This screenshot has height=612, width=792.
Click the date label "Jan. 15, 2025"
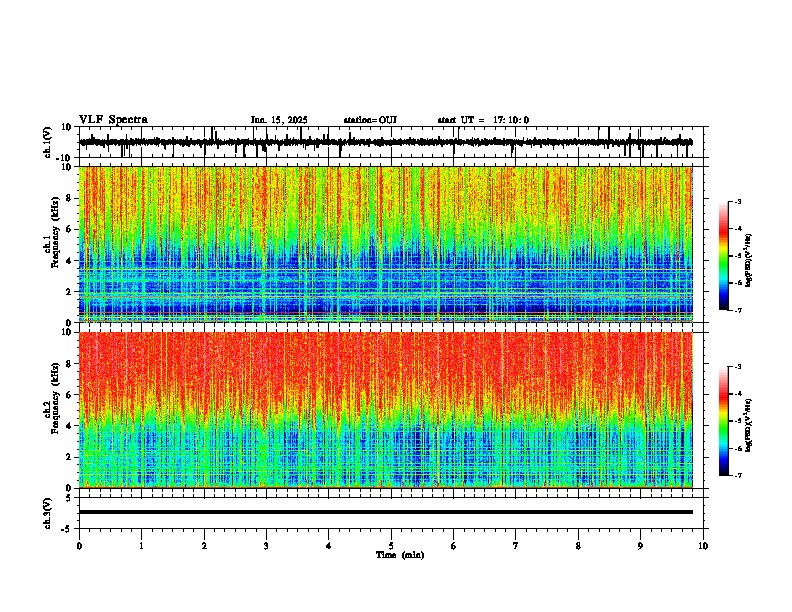click(x=279, y=120)
